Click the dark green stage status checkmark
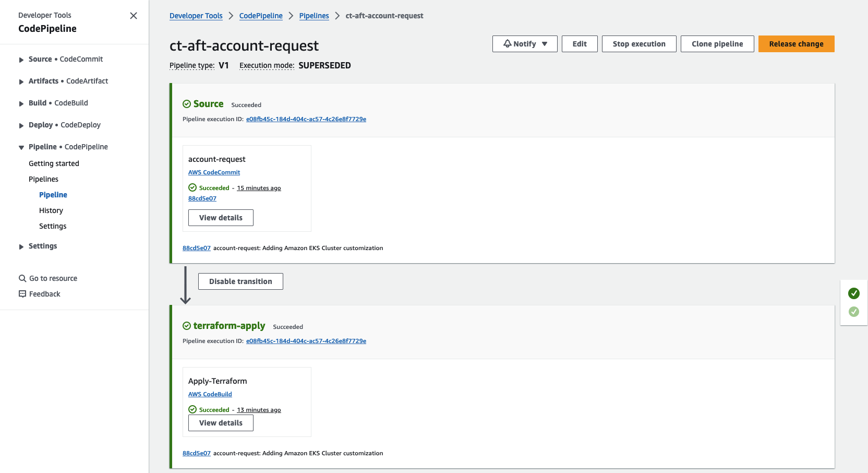868x473 pixels. coord(854,293)
